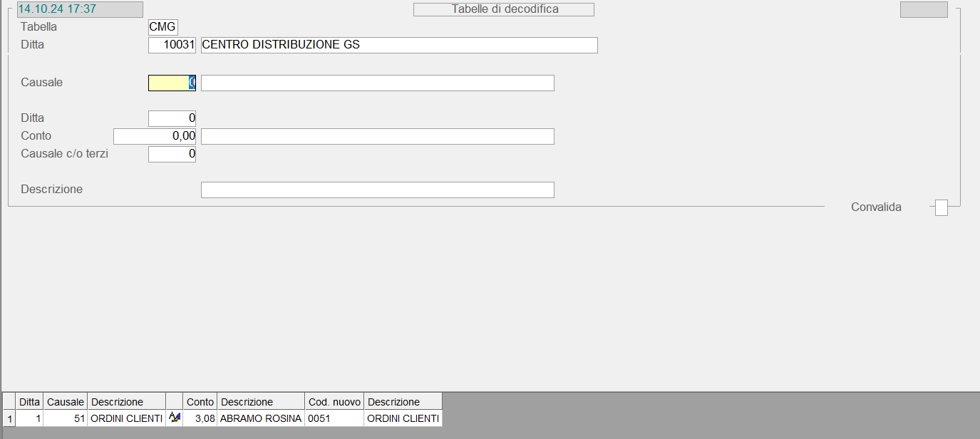Screen dimensions: 980x439
Task: Focus the Conto amount field 0,00
Action: pos(155,136)
